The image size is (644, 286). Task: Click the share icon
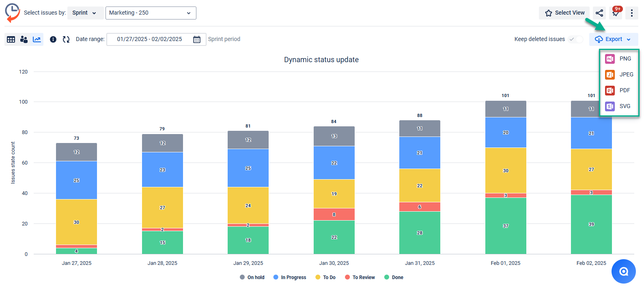tap(599, 13)
